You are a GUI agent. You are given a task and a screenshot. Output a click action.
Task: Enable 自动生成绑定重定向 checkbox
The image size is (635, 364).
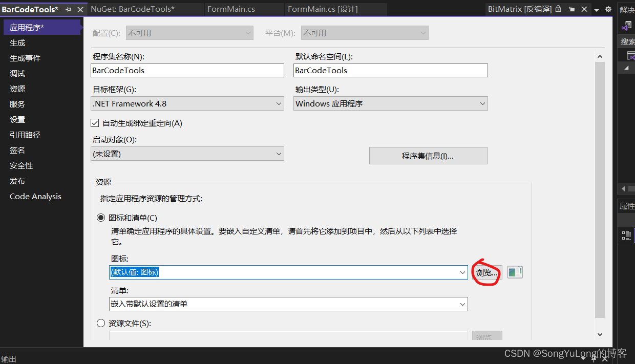(95, 123)
